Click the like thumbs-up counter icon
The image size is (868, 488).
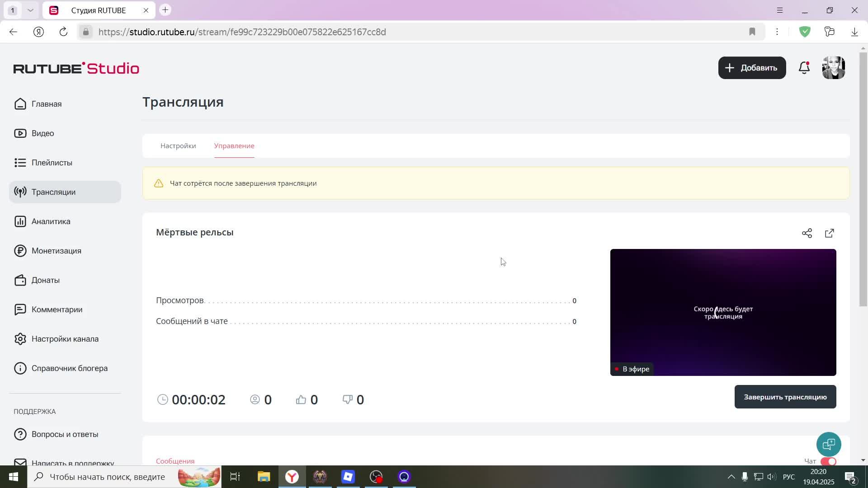pyautogui.click(x=301, y=399)
